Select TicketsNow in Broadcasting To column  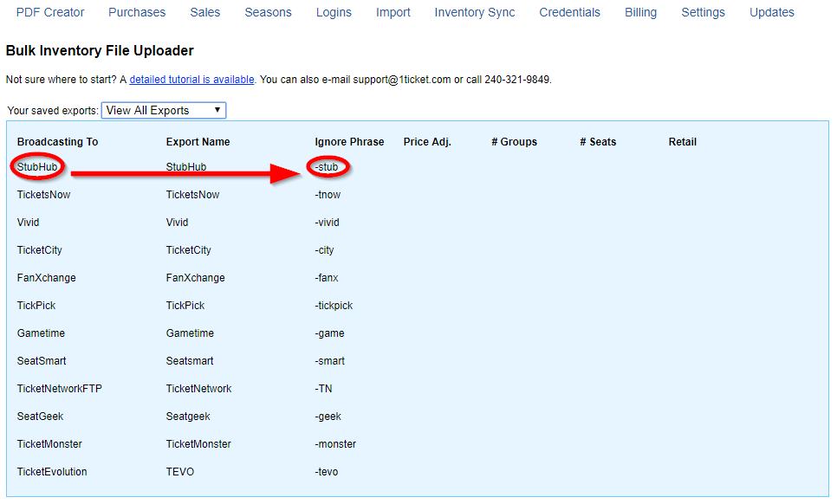[44, 195]
